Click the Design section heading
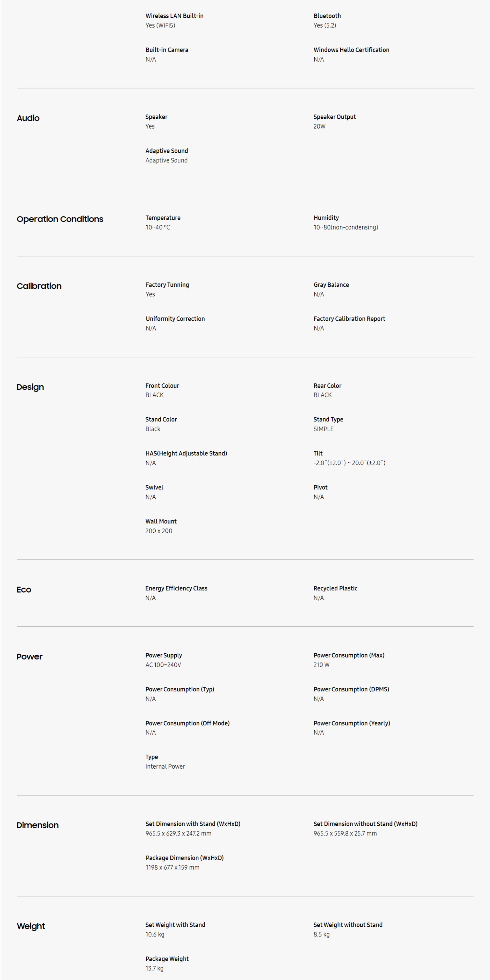This screenshot has height=980, width=490. (x=30, y=387)
